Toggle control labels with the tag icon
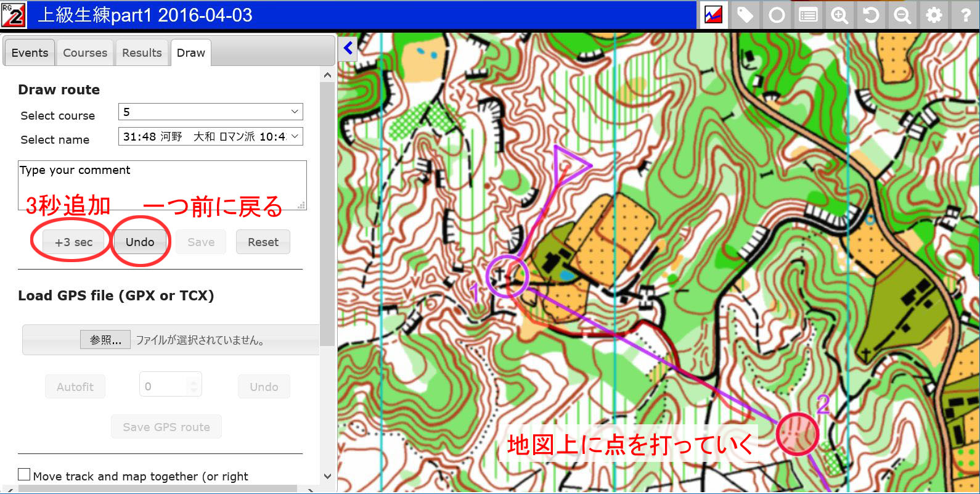Image resolution: width=980 pixels, height=494 pixels. pyautogui.click(x=745, y=15)
